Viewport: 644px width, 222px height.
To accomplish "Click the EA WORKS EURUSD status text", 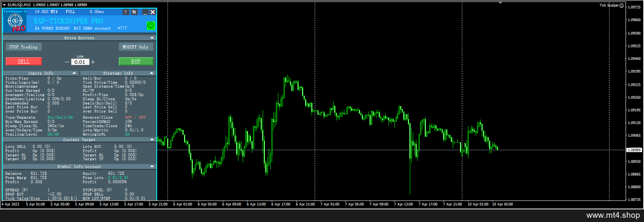I will tap(53, 28).
